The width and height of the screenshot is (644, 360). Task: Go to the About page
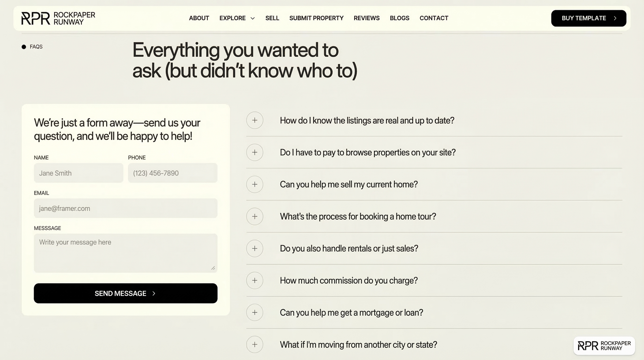tap(199, 18)
